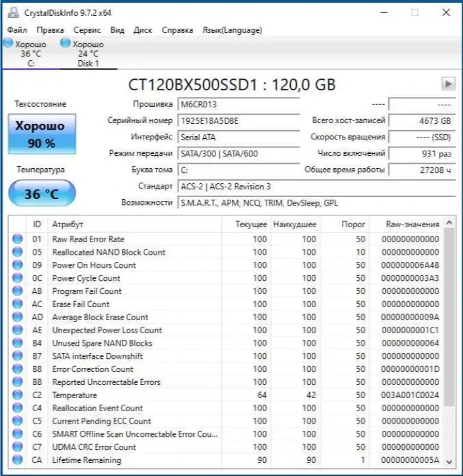Open the Файл menu

click(x=17, y=30)
